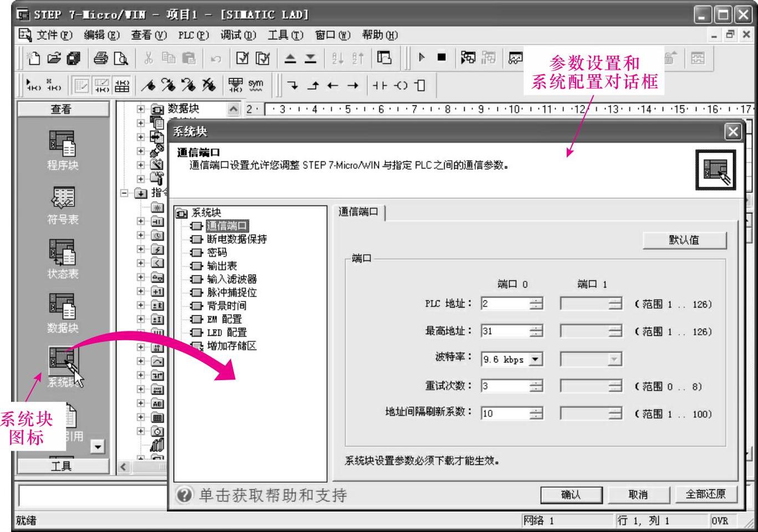Viewport: 758px width, 532px height.
Task: Click the 工具 bar at the sidebar bottom
Action: (x=62, y=466)
